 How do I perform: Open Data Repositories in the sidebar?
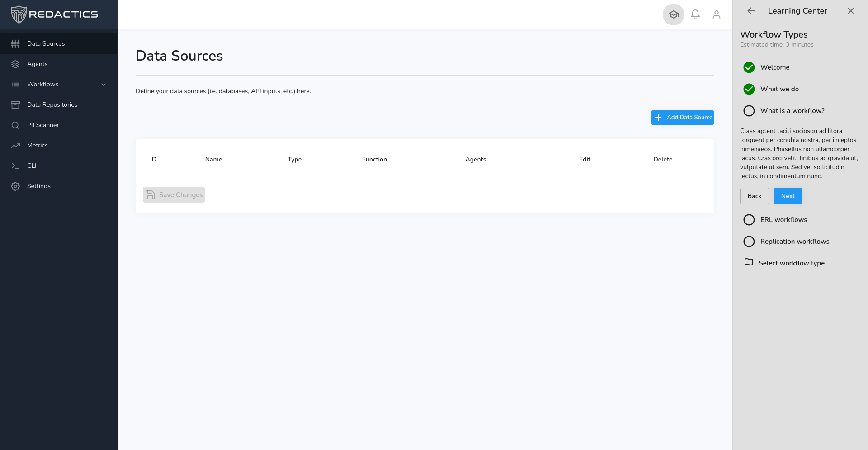tap(52, 105)
